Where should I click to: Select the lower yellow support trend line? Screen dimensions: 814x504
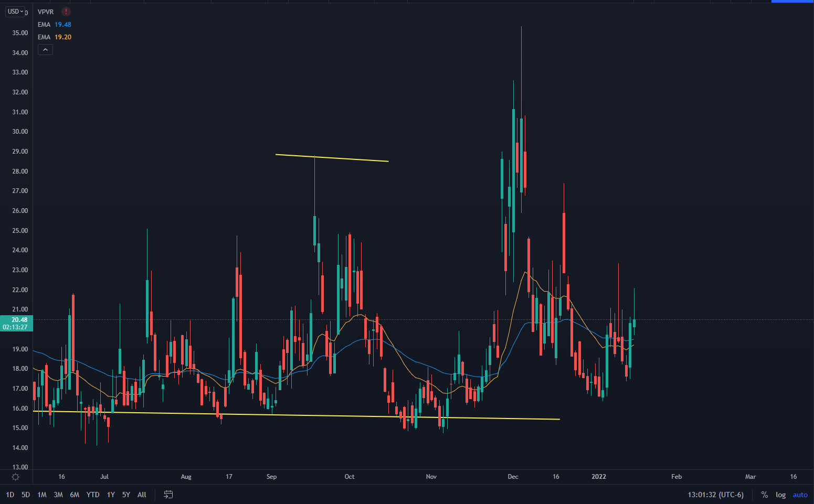pyautogui.click(x=297, y=415)
